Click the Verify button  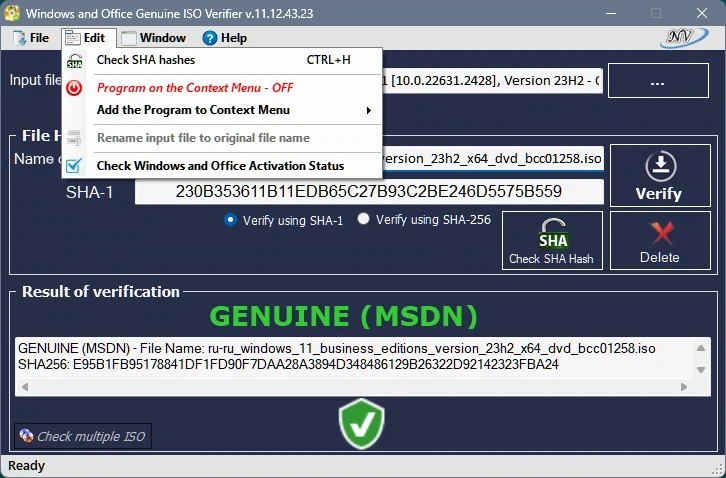pos(660,176)
